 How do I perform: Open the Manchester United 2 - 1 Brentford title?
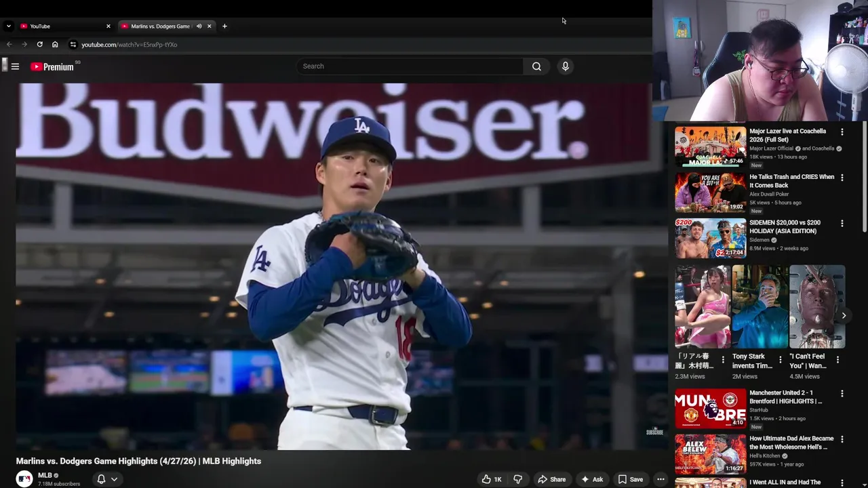tap(786, 397)
